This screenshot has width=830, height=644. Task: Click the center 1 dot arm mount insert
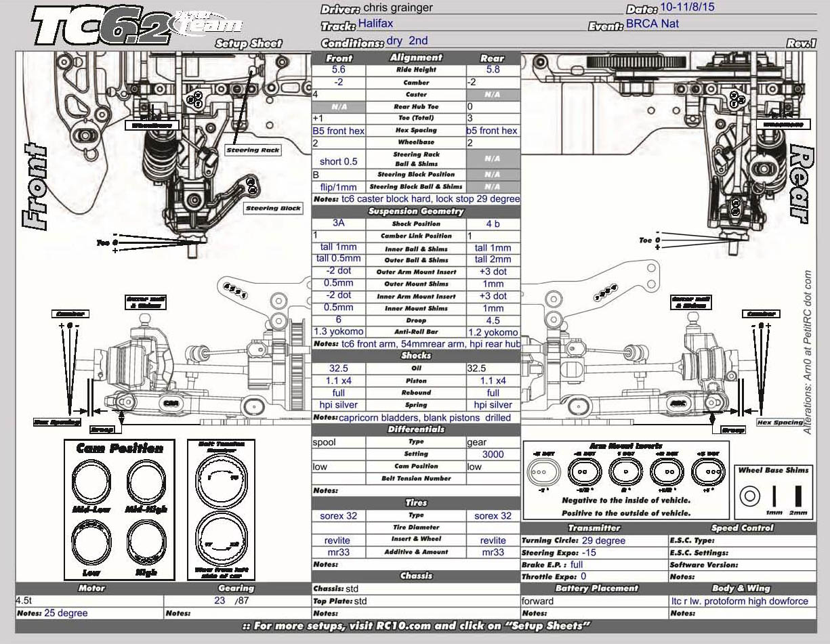point(625,471)
